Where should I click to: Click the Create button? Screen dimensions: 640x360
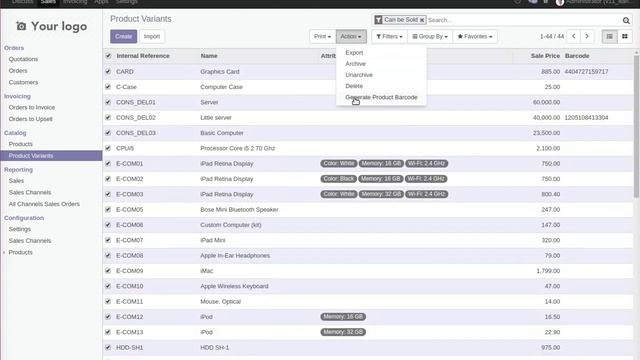123,36
